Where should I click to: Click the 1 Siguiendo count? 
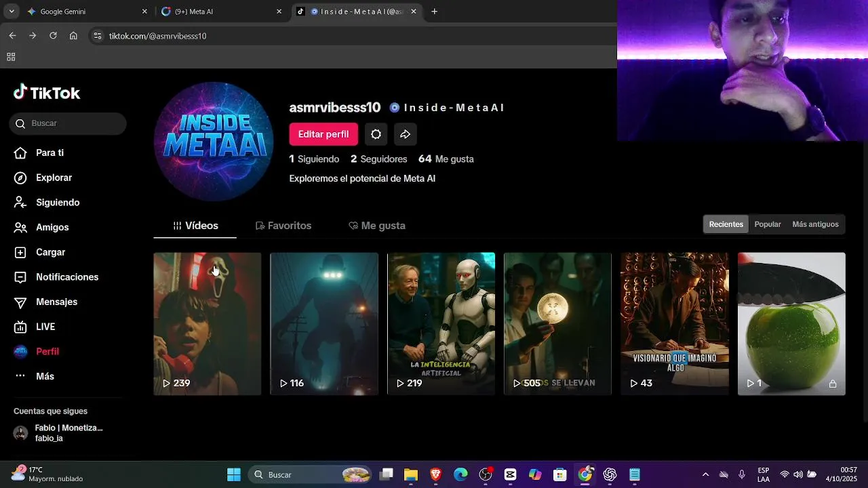(x=314, y=159)
